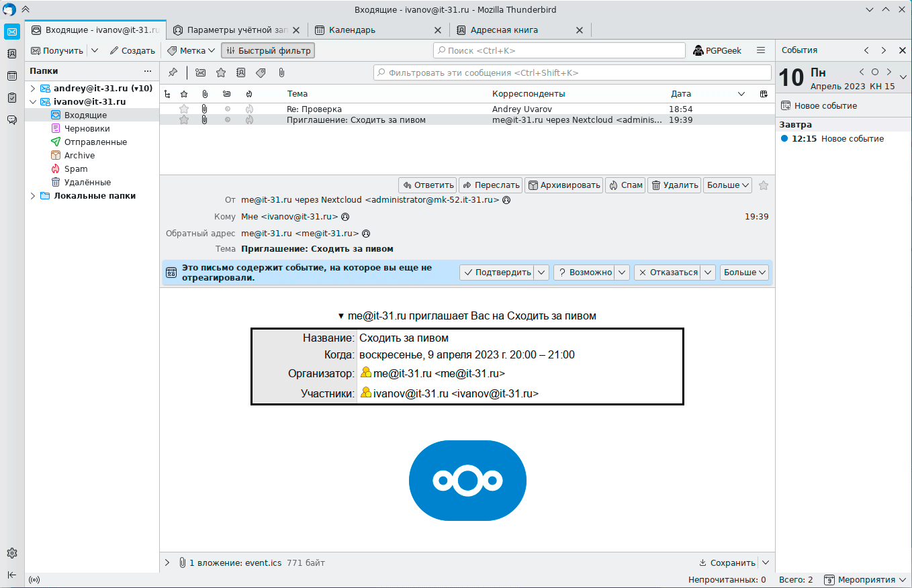Collapse the ivanov@it-31.ru account tree
Screen dimensions: 912x588
click(32, 102)
